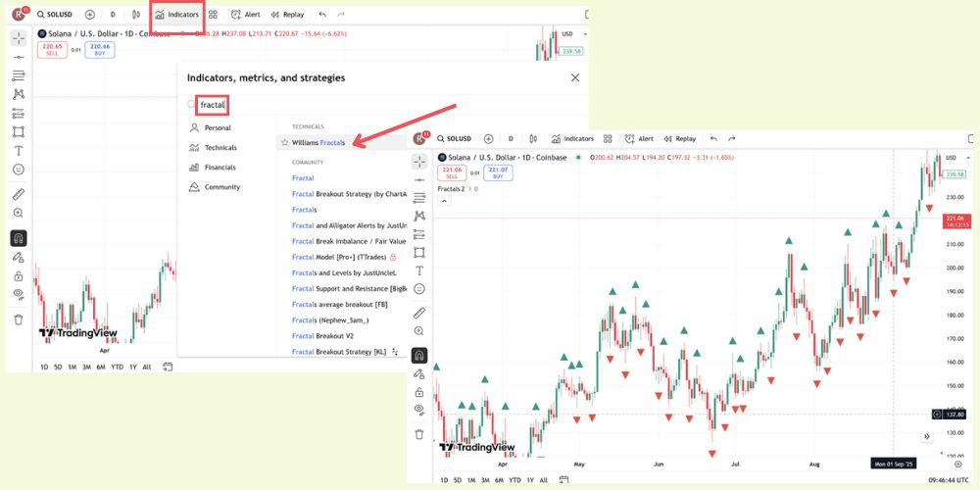Open Indicators button highlighted in left window
The image size is (980, 490).
176,15
